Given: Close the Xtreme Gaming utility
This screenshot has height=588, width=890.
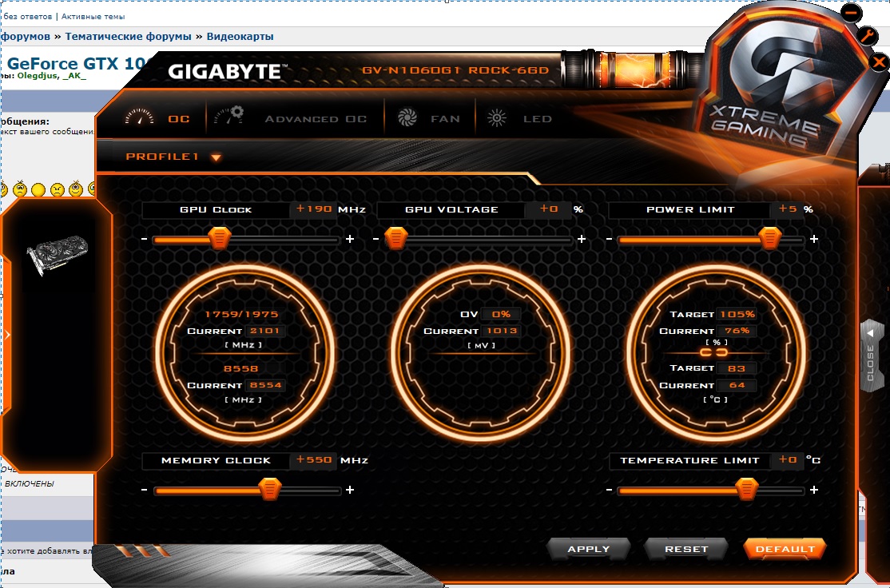Looking at the screenshot, I should pos(880,62).
